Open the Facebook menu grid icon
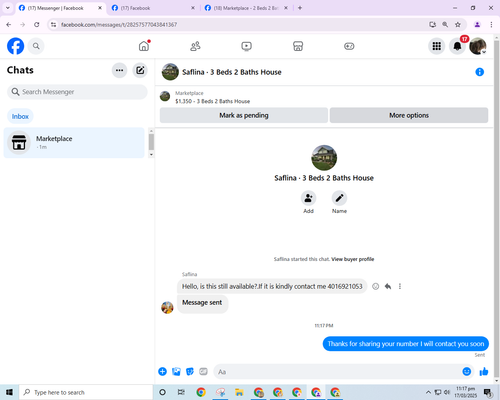The image size is (500, 400). 437,46
